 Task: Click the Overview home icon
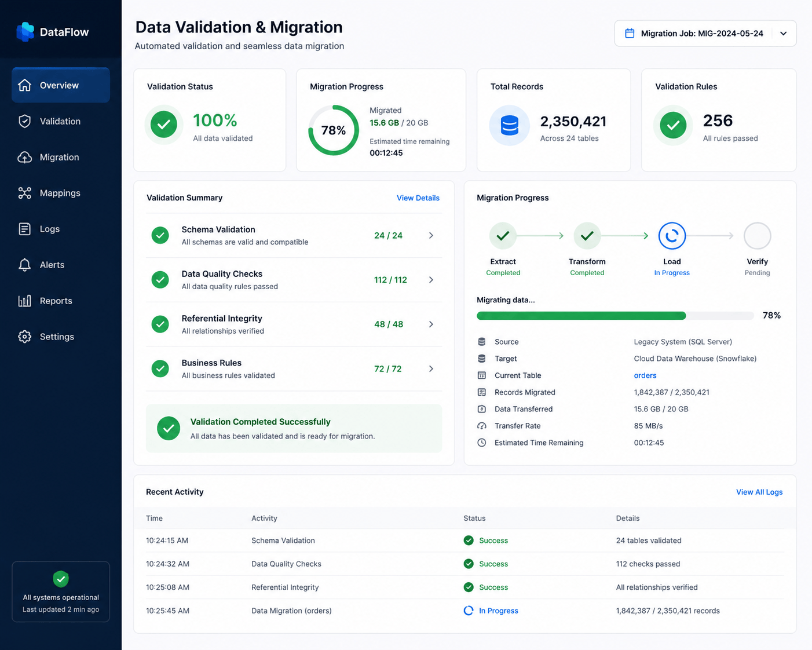[x=24, y=85]
